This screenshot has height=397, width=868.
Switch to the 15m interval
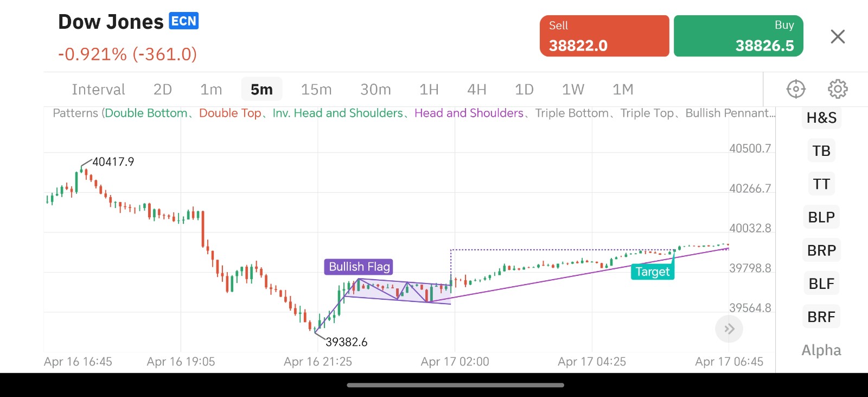click(x=316, y=89)
